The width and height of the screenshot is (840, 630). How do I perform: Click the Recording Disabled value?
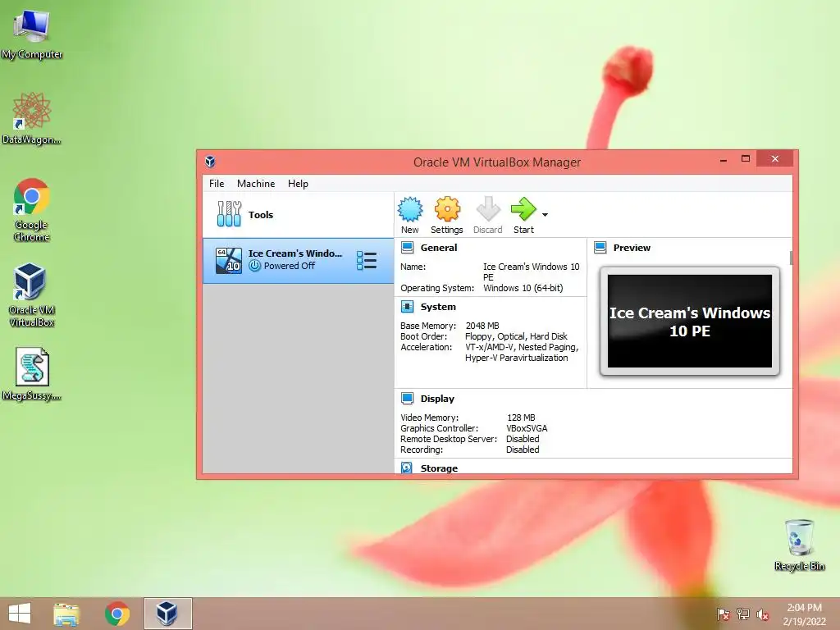523,450
